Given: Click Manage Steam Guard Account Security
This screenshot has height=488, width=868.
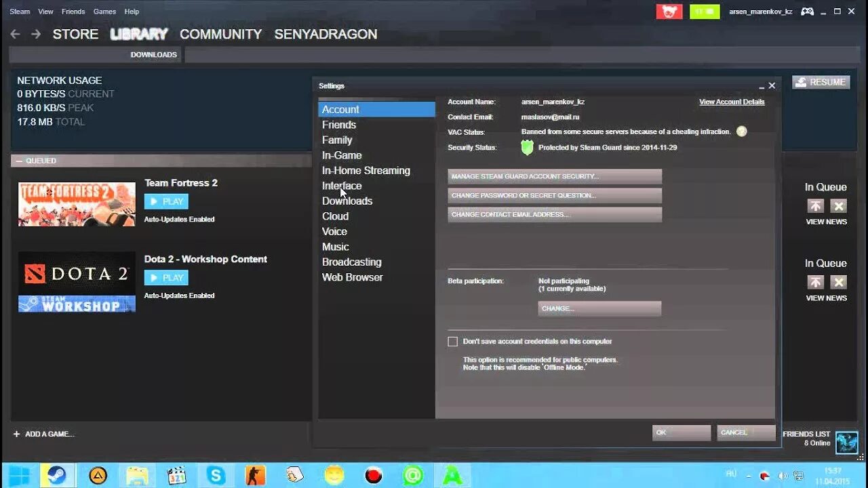Looking at the screenshot, I should (x=555, y=177).
